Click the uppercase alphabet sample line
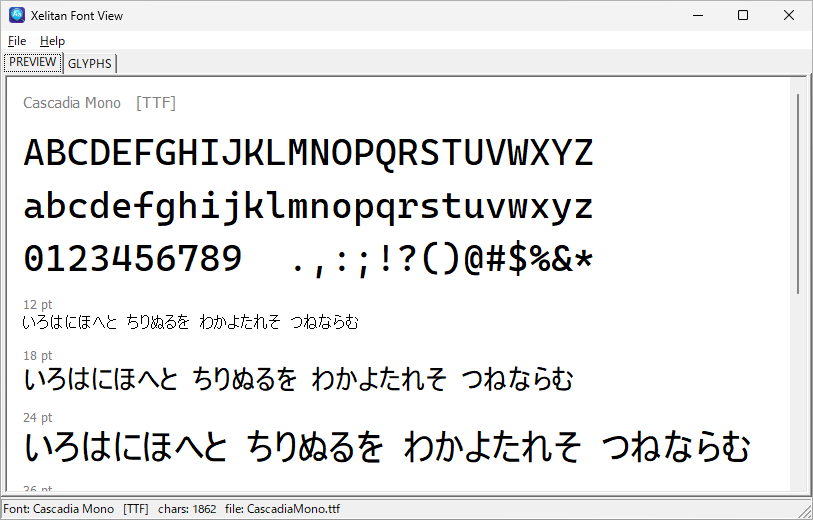This screenshot has width=813, height=520. pos(309,153)
